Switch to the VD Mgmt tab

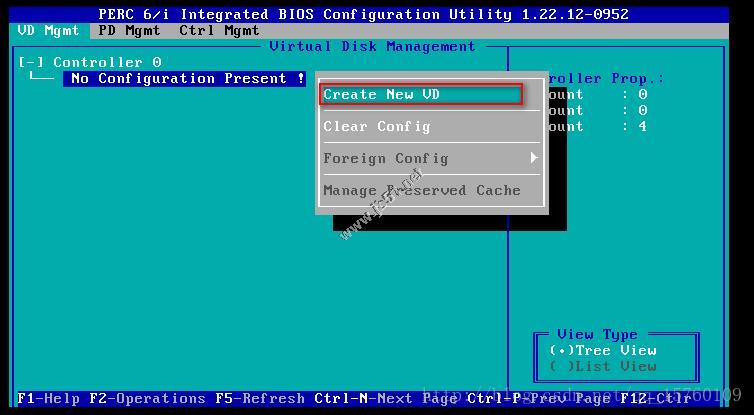pyautogui.click(x=48, y=30)
